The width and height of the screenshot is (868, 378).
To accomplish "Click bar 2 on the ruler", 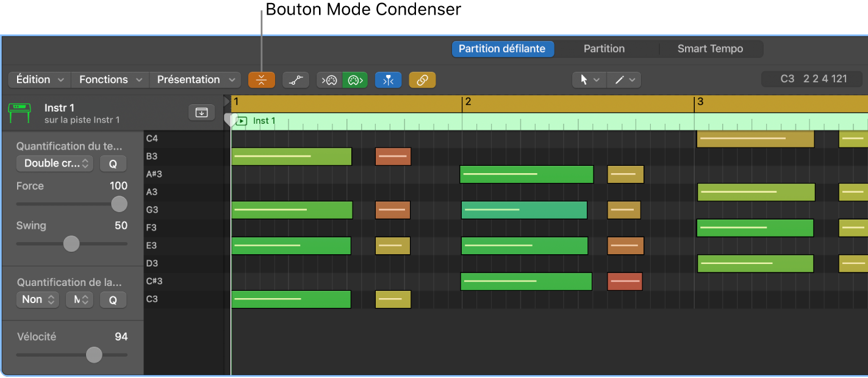I will pos(468,101).
